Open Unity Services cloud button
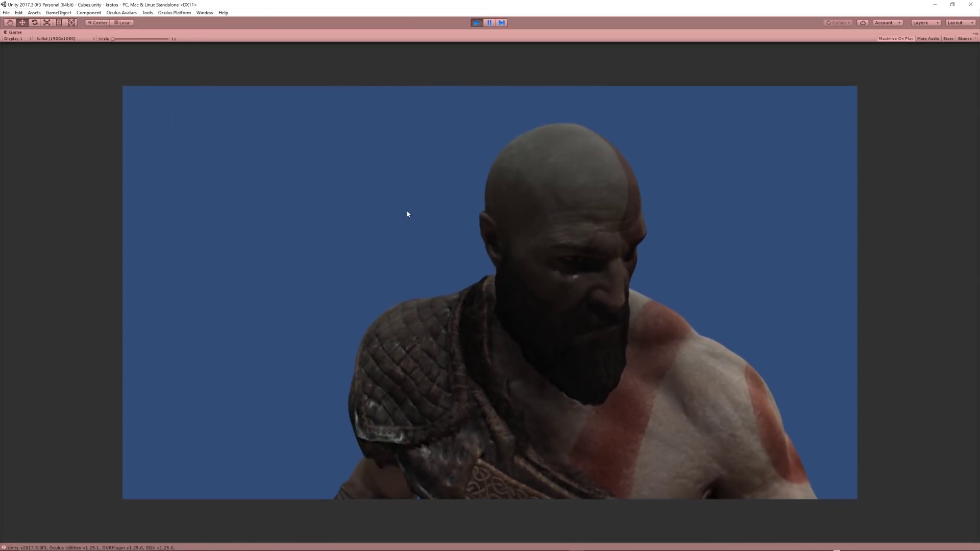This screenshot has height=551, width=980. click(863, 22)
